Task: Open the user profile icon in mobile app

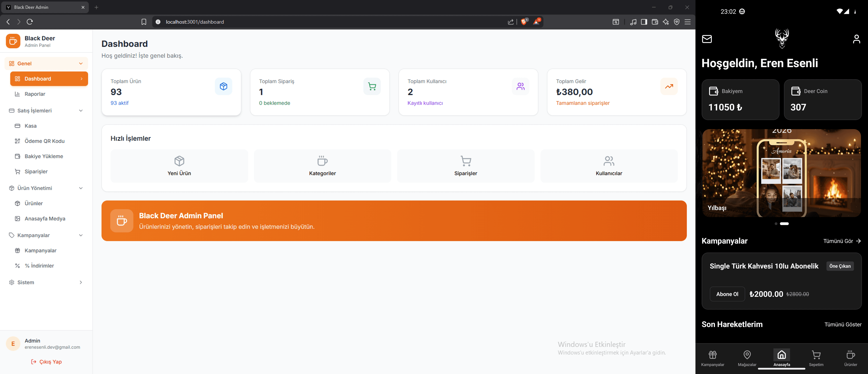Action: (x=856, y=39)
